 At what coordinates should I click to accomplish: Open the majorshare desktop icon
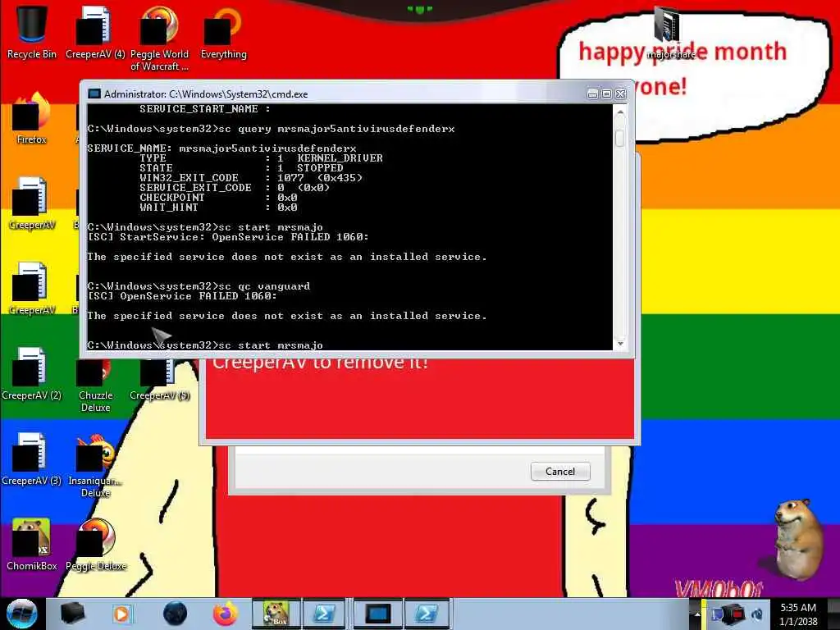pos(669,32)
